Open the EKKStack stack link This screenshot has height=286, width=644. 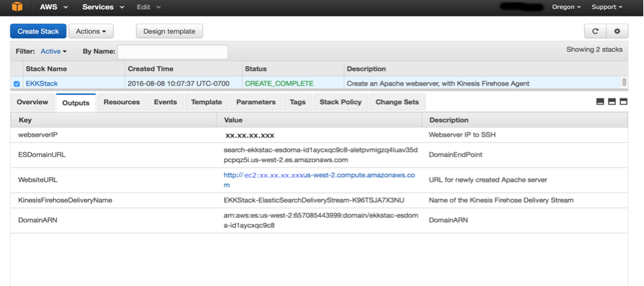click(42, 84)
